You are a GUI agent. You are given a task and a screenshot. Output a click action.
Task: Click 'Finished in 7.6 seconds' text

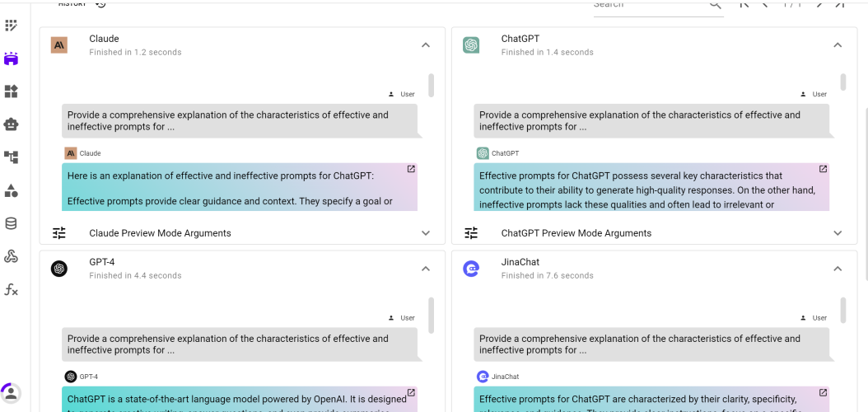tap(548, 275)
